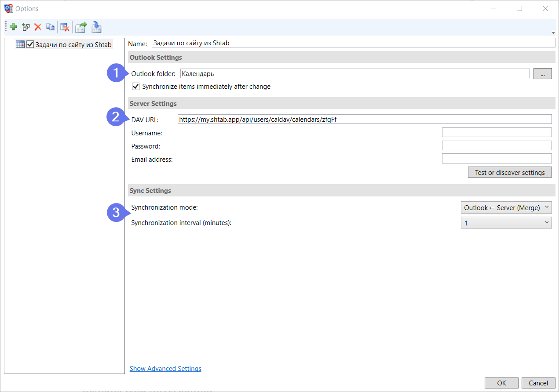The image size is (559, 392).
Task: Click the calendar icon beside the Shtab profile
Action: point(20,44)
